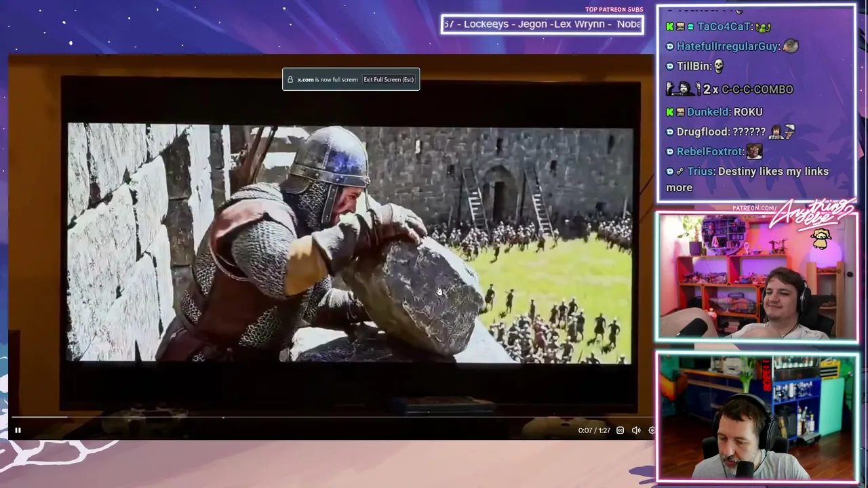The width and height of the screenshot is (868, 488).
Task: Click the cactus emote after TaCo4CaT
Action: point(762,26)
